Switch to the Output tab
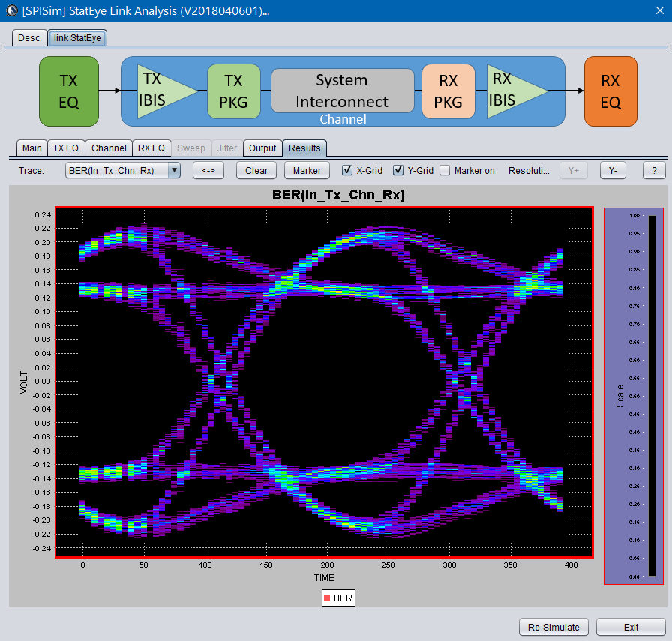Viewport: 672px width, 641px height. tap(262, 148)
